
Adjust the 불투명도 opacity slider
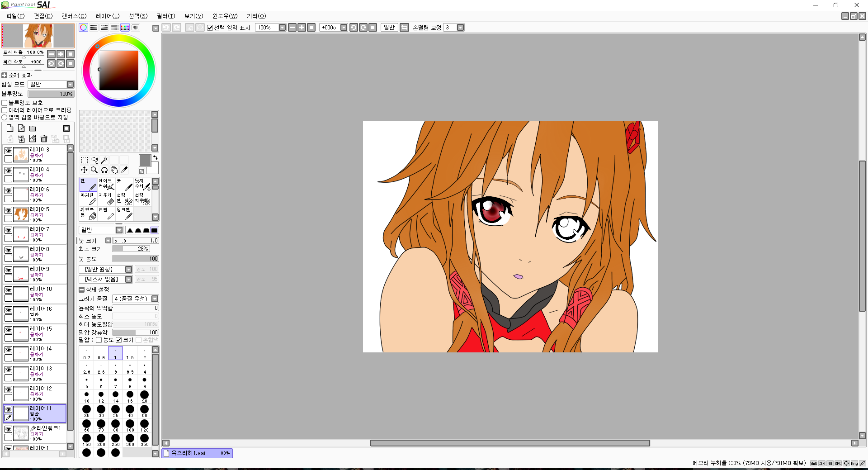tap(51, 94)
